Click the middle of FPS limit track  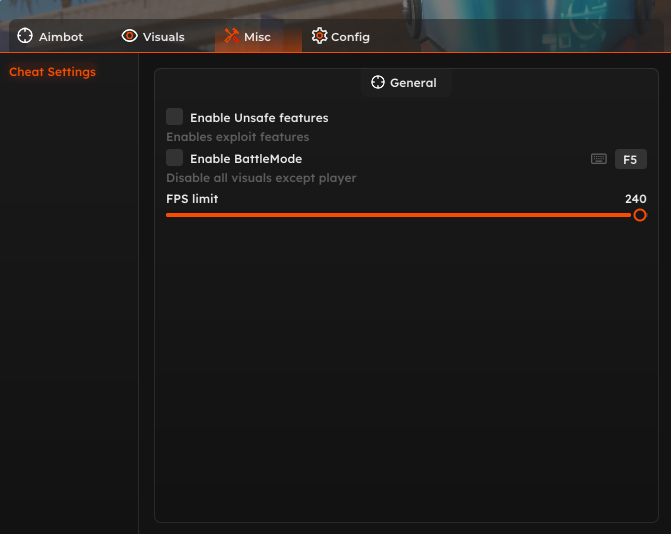pos(400,215)
